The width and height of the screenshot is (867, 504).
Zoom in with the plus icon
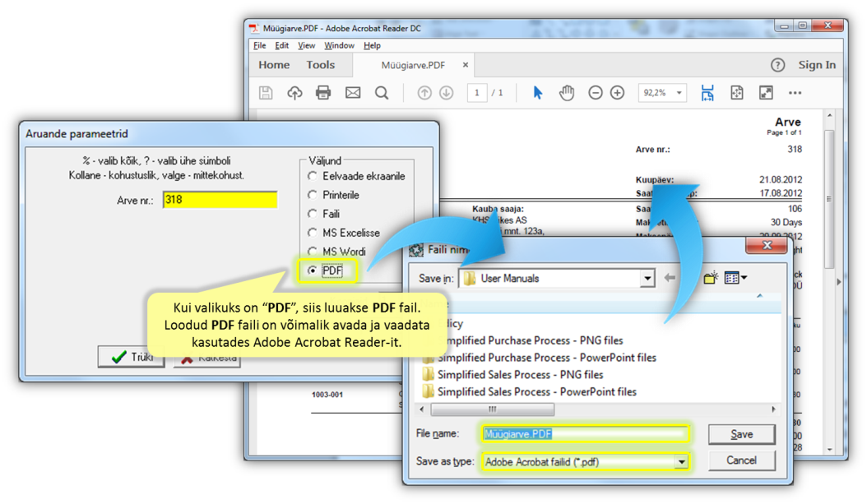point(618,93)
